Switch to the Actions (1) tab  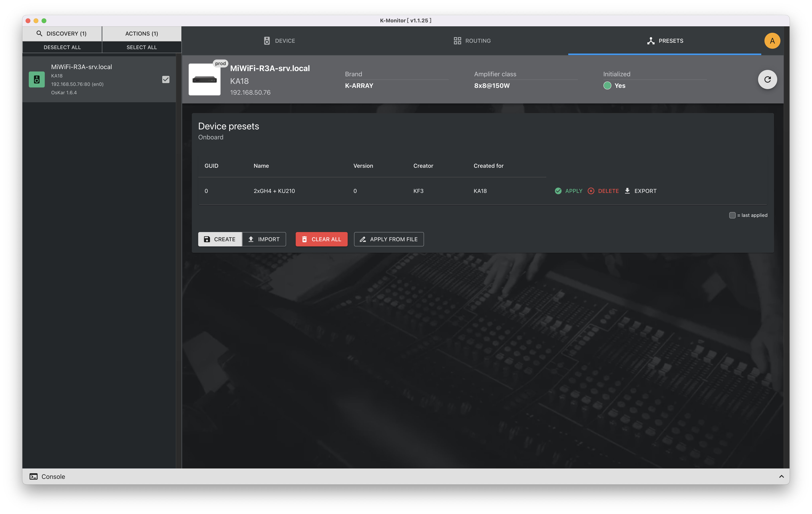(x=142, y=33)
